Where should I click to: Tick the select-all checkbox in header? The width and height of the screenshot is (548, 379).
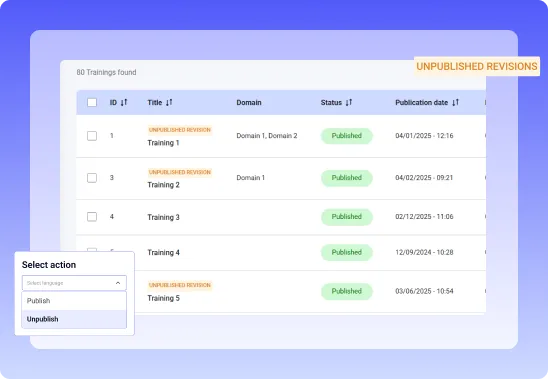coord(92,102)
